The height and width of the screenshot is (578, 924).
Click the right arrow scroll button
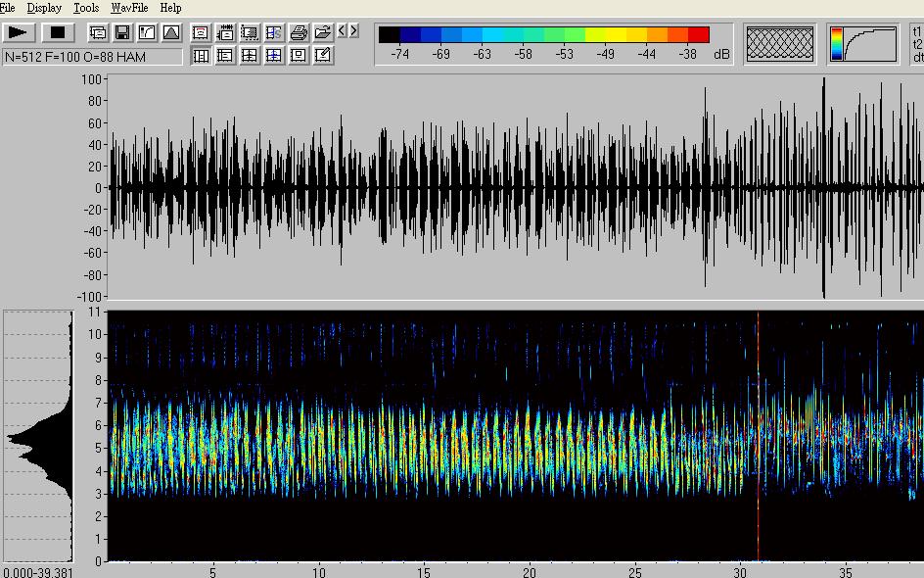click(x=353, y=31)
